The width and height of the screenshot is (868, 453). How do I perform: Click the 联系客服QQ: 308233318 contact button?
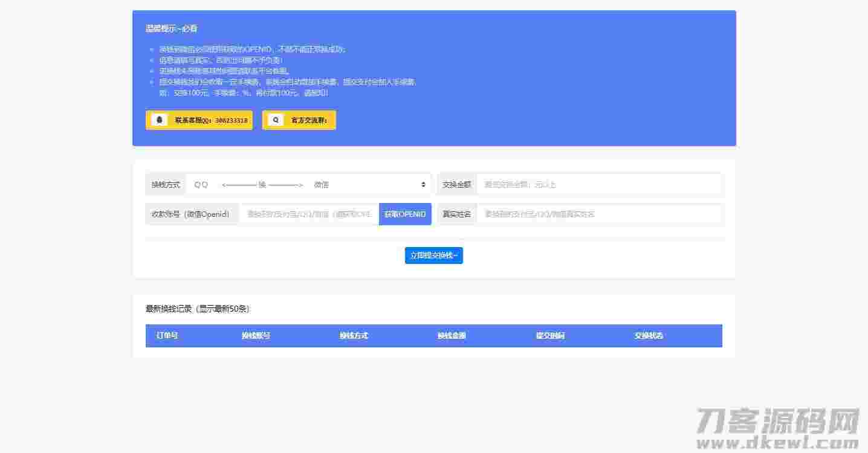(199, 120)
